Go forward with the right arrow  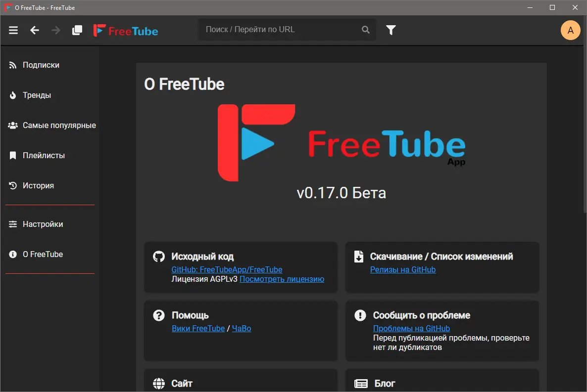click(x=56, y=30)
